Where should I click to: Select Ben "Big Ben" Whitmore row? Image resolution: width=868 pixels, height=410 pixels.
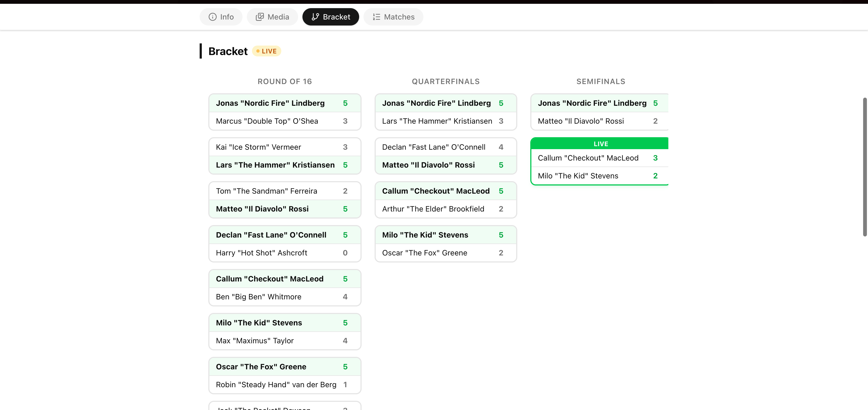285,297
